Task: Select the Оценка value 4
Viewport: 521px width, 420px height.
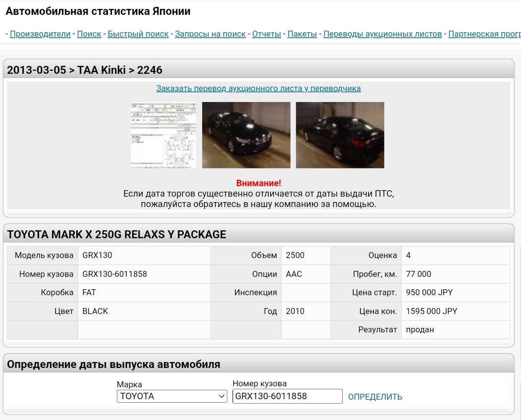Action: coord(409,255)
